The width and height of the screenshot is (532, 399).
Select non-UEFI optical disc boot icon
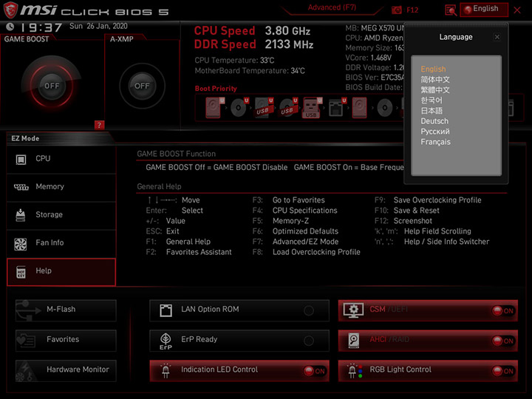click(385, 108)
